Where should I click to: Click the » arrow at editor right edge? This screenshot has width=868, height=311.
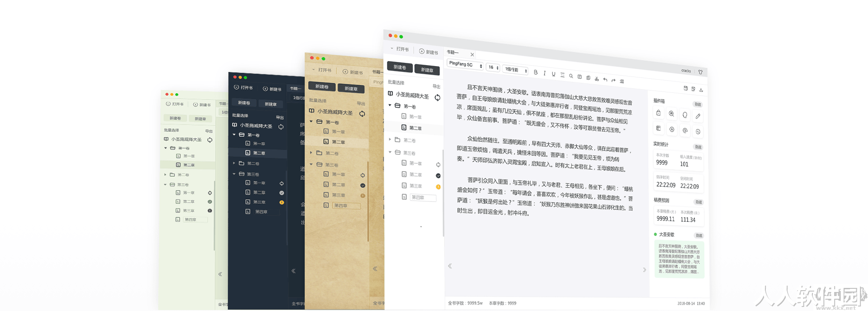(644, 270)
